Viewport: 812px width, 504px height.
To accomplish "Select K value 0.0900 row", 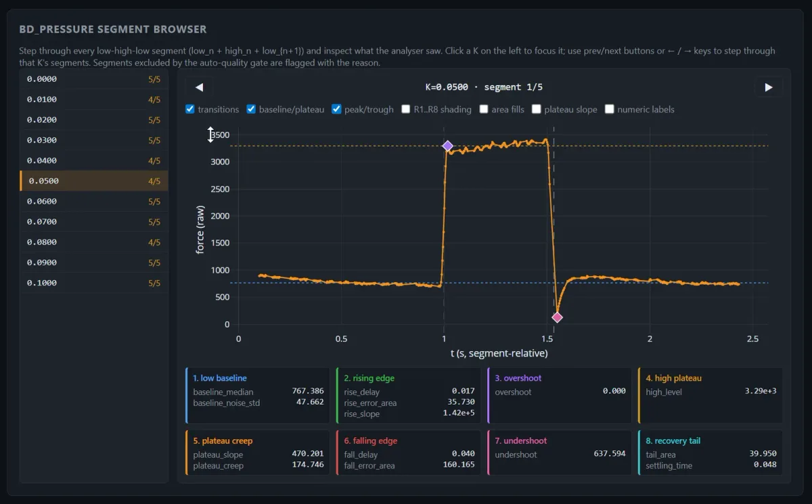I will (x=94, y=262).
